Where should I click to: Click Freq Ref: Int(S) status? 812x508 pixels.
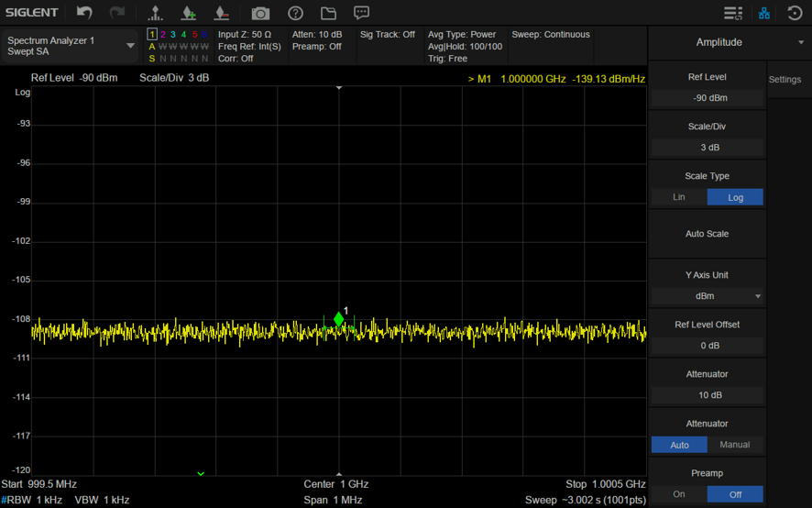(249, 47)
